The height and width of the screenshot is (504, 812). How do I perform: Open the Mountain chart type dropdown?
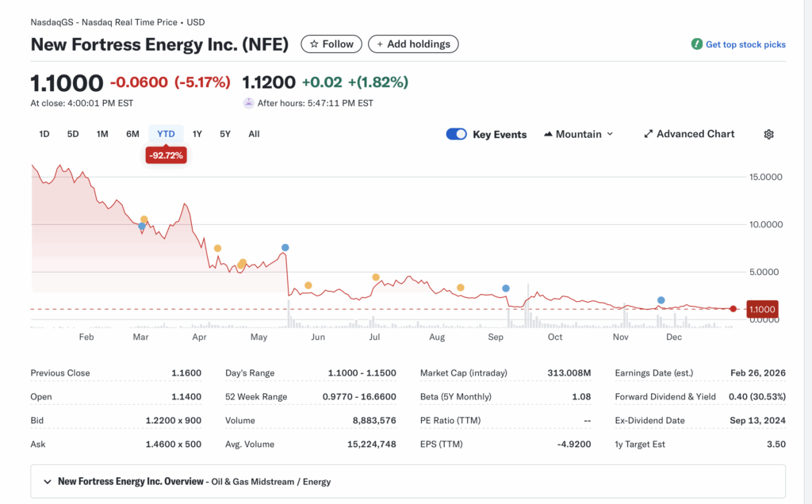pyautogui.click(x=579, y=134)
